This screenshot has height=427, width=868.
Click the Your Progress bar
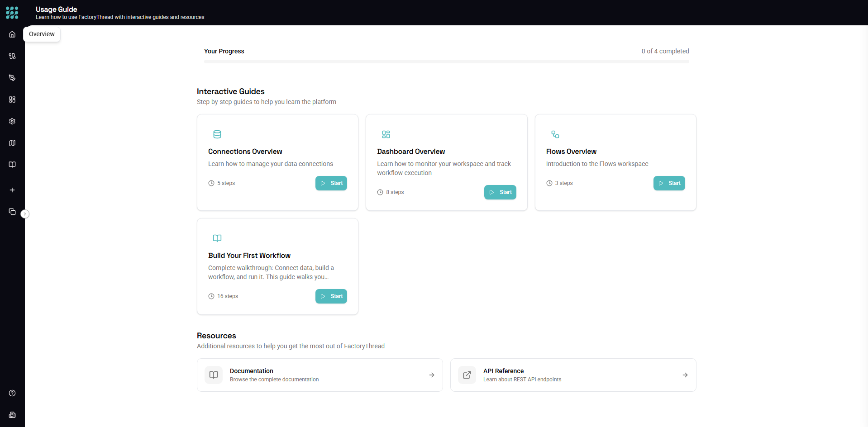(x=447, y=62)
